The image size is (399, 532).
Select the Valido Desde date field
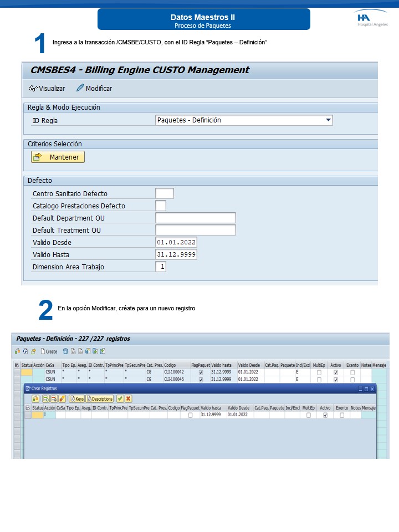coord(176,242)
